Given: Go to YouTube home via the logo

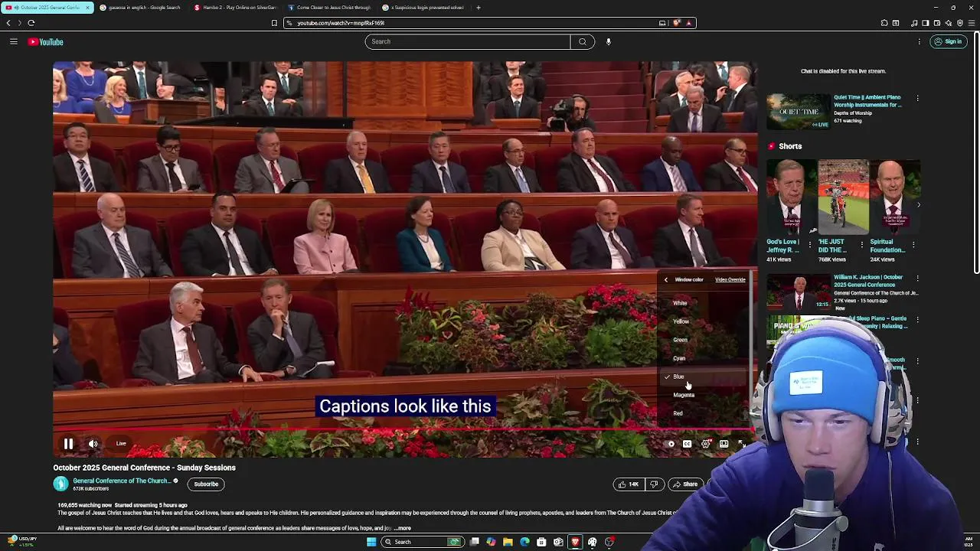Looking at the screenshot, I should (46, 41).
